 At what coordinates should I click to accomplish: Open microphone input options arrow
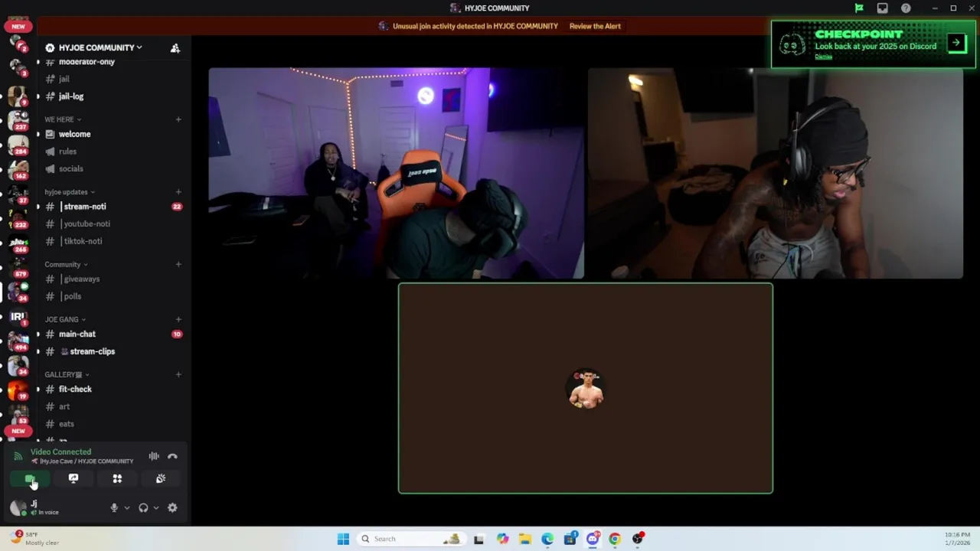coord(127,507)
